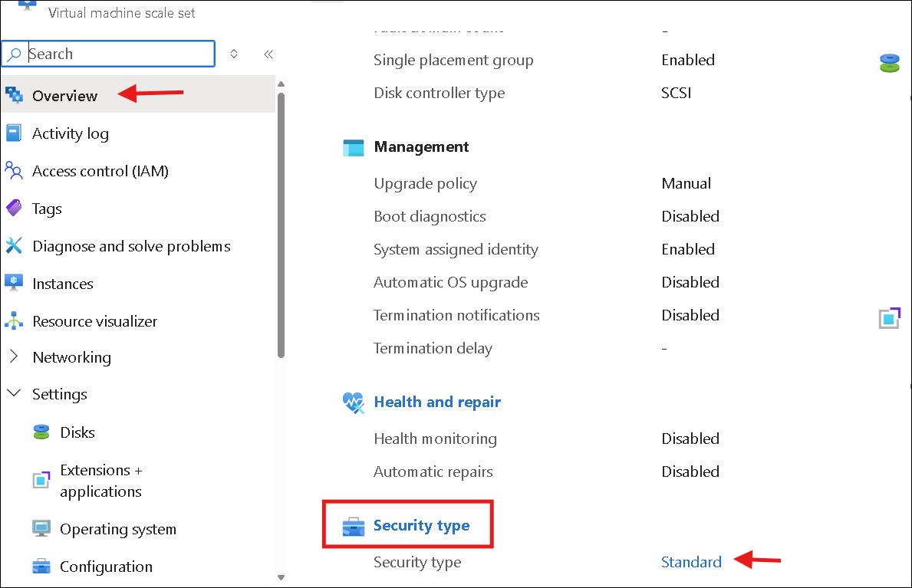Open Disks icon under Settings
The width and height of the screenshot is (912, 588).
[41, 432]
